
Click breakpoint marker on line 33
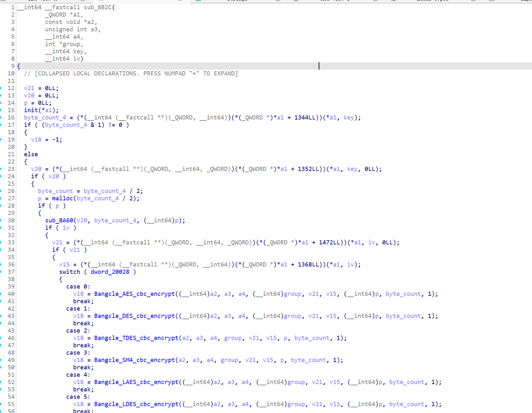(x=1, y=242)
